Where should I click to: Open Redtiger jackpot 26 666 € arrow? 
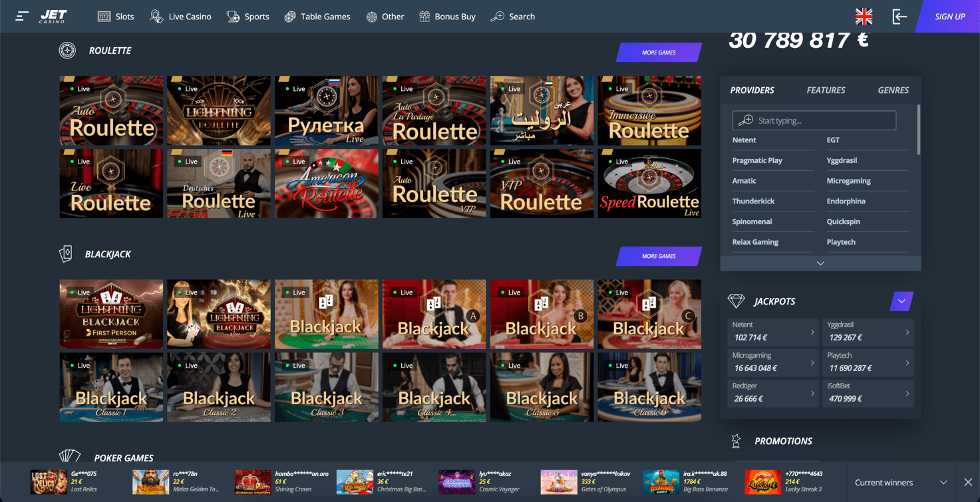(x=812, y=393)
